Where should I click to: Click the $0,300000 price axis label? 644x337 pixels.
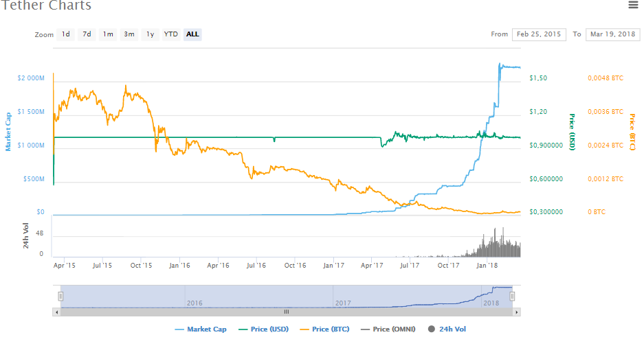tap(546, 212)
